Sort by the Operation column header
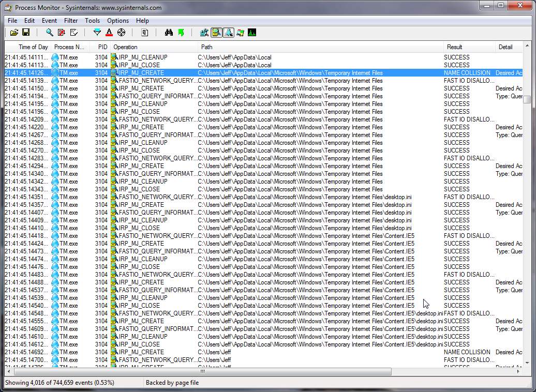This screenshot has width=536, height=392. 154,47
